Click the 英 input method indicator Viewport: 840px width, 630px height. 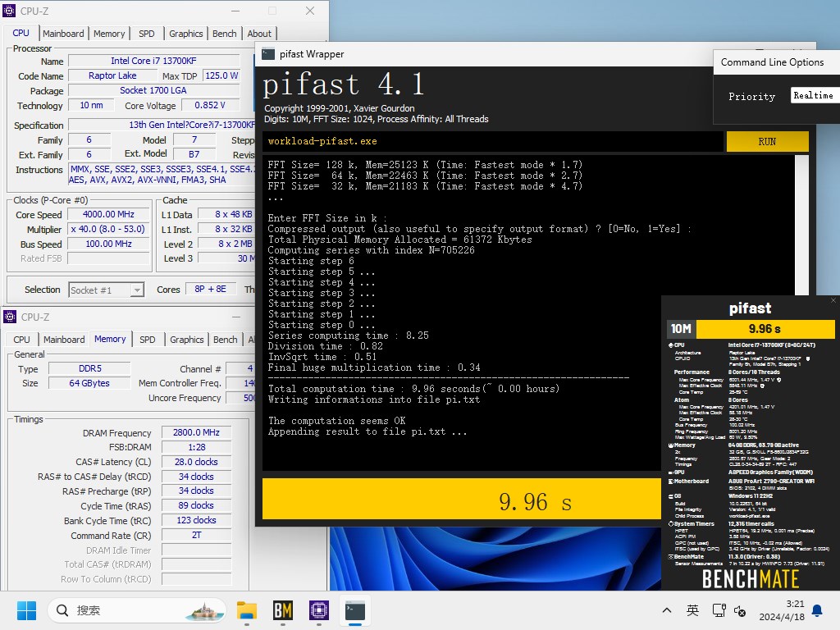[692, 610]
